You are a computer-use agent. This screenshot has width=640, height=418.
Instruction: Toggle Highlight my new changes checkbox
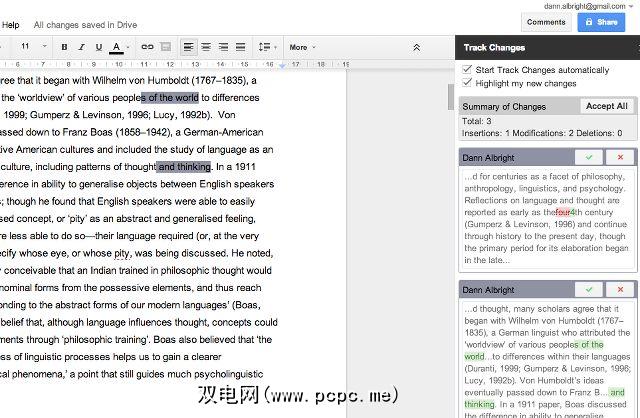pyautogui.click(x=468, y=83)
